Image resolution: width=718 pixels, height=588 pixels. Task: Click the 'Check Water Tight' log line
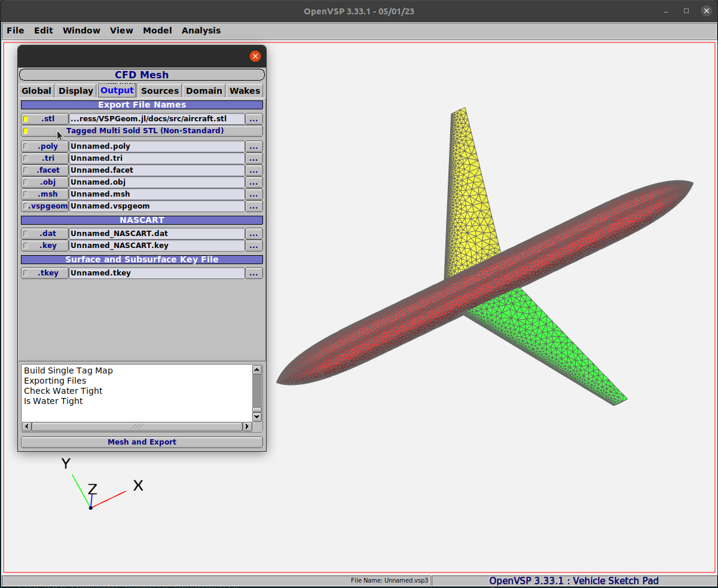[x=63, y=391]
